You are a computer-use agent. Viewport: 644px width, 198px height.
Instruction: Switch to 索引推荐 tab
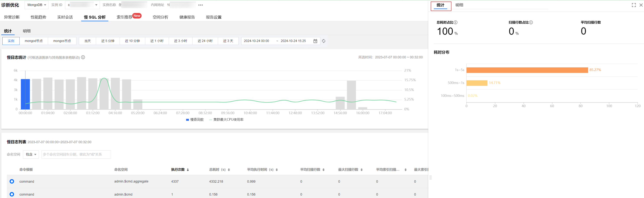124,17
